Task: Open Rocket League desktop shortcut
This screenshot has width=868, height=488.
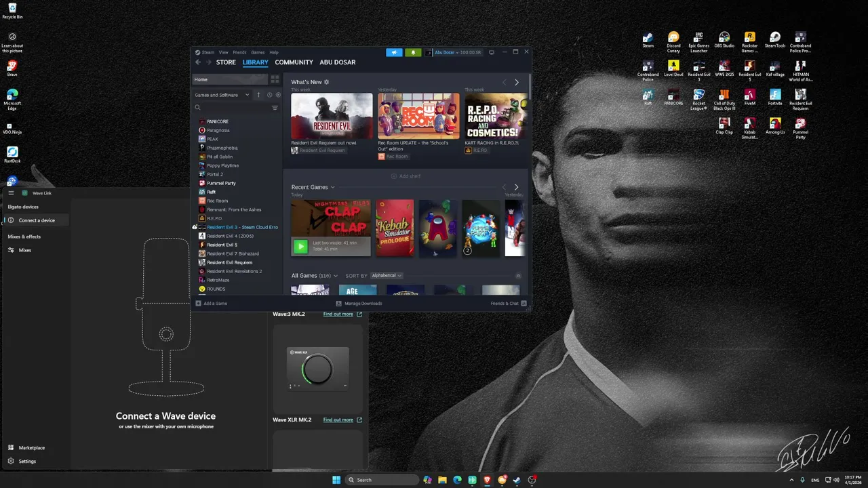Action: [698, 99]
